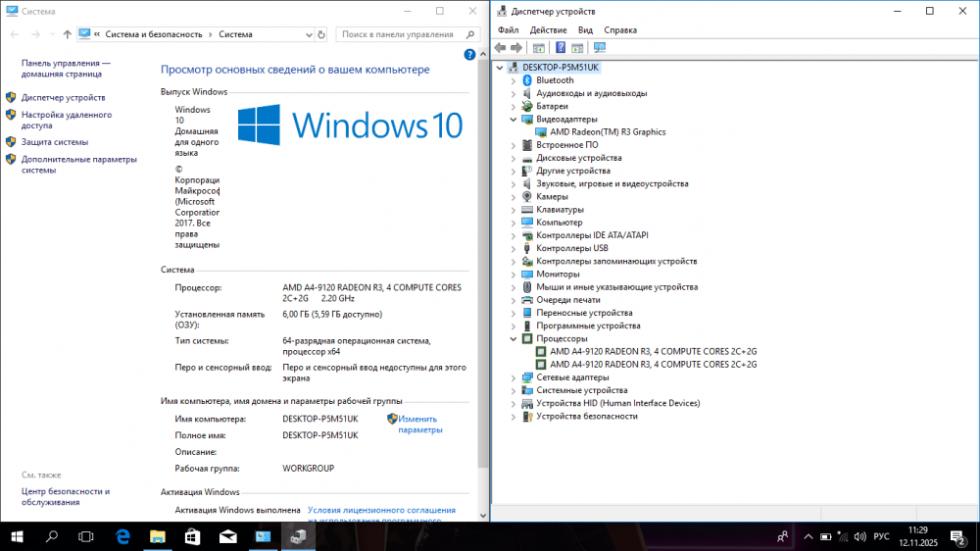Expand the Сетевые адаптеры category
980x551 pixels.
[514, 377]
